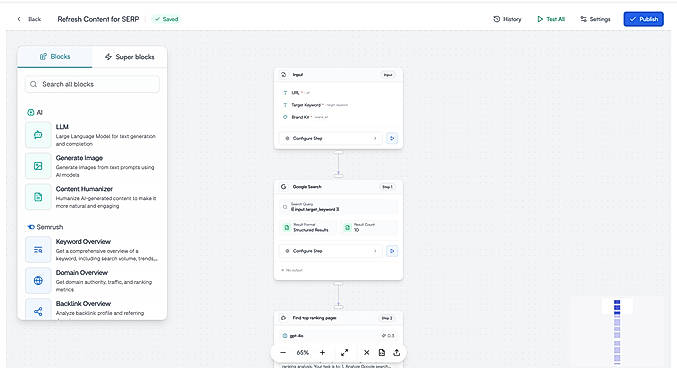Open the History panel

tap(507, 19)
